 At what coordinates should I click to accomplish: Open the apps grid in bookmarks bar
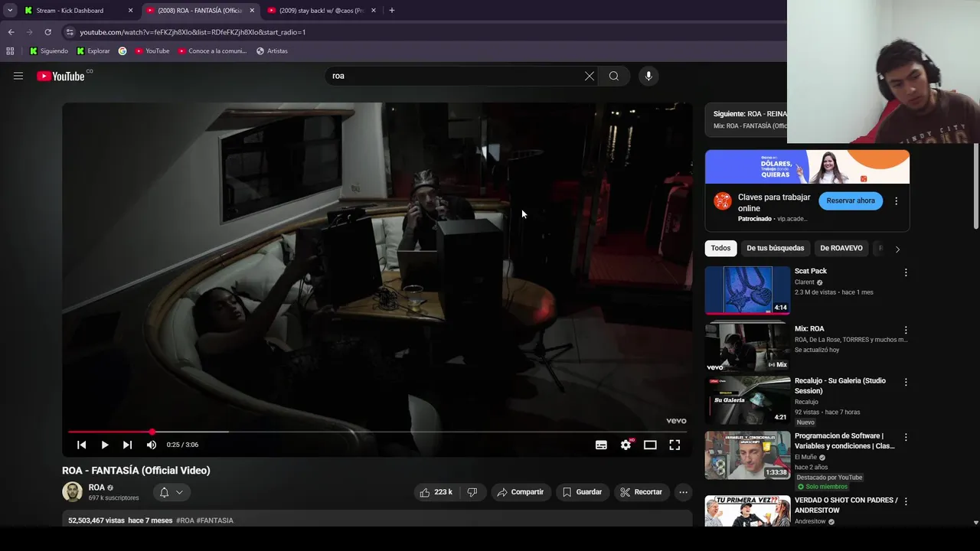10,51
